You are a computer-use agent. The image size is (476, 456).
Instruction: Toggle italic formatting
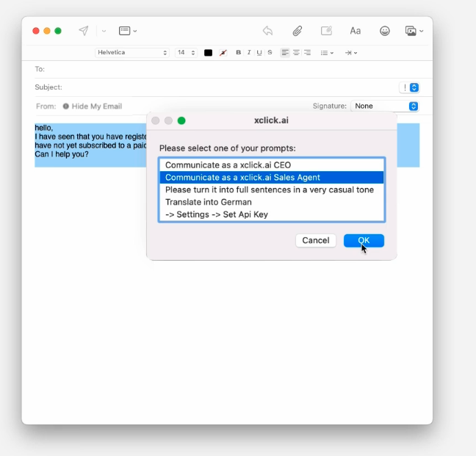tap(249, 52)
